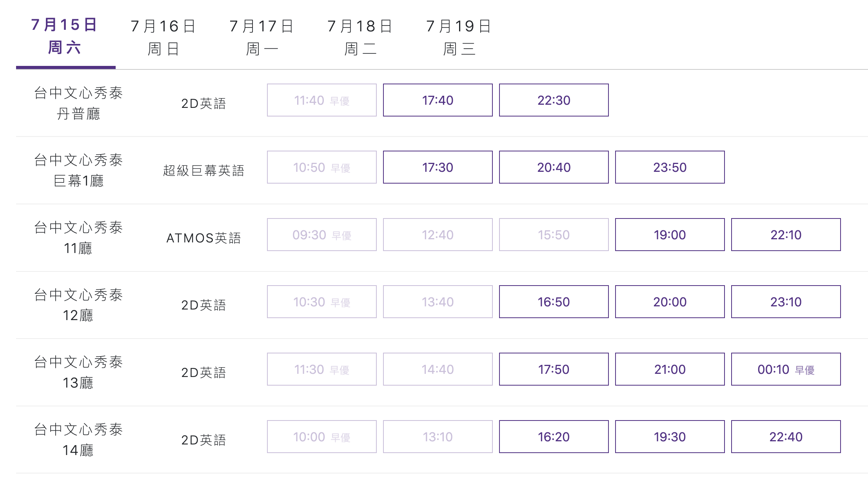Choose the 20:40 show in 巨幕1廳

(x=553, y=167)
